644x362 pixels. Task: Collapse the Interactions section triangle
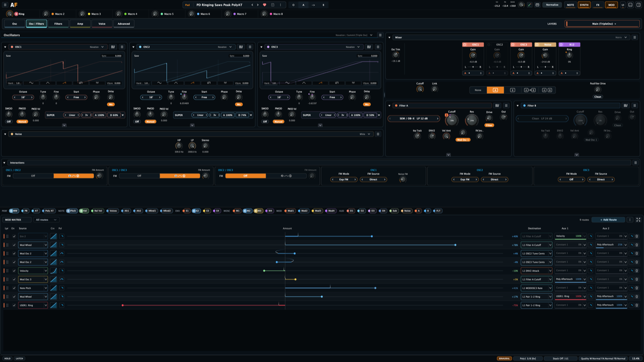(4, 163)
